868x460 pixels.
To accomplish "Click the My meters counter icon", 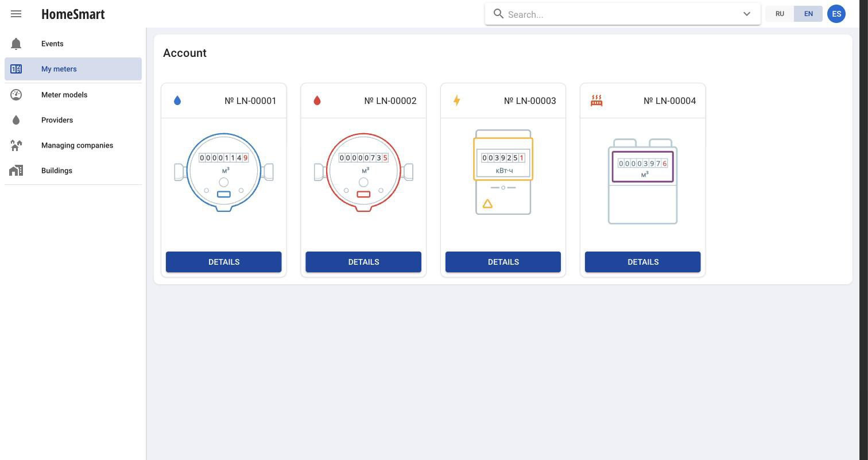I will tap(16, 69).
